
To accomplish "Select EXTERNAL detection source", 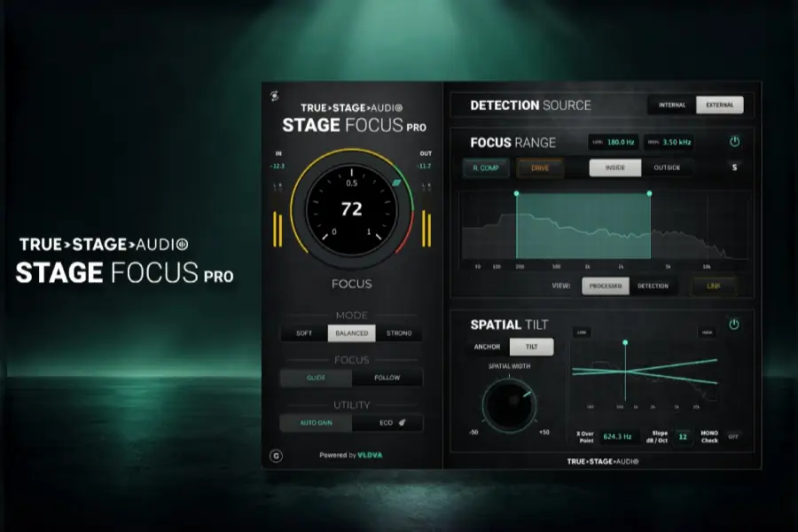I will pyautogui.click(x=720, y=105).
